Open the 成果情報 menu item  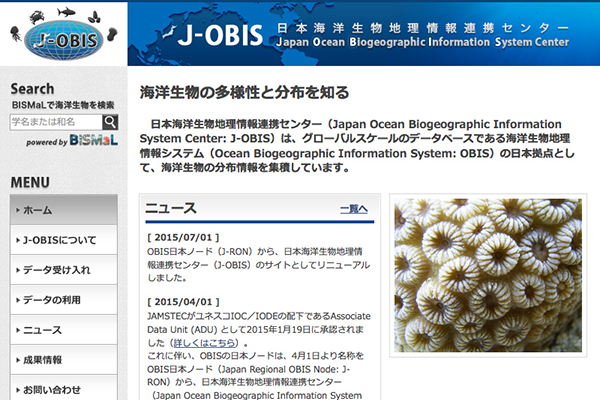click(x=64, y=360)
